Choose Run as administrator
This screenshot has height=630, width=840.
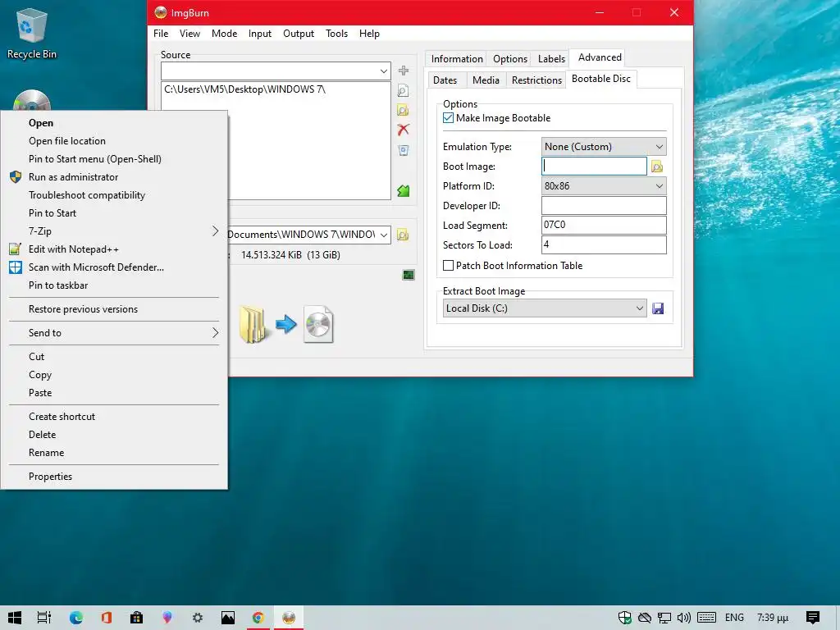tap(114, 177)
